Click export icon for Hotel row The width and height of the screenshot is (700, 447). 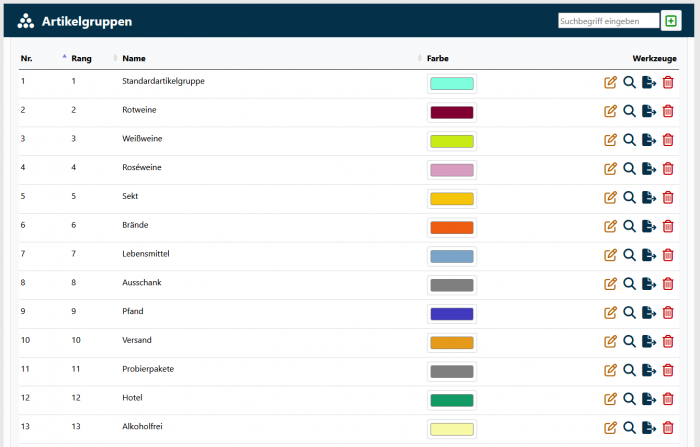tap(648, 400)
